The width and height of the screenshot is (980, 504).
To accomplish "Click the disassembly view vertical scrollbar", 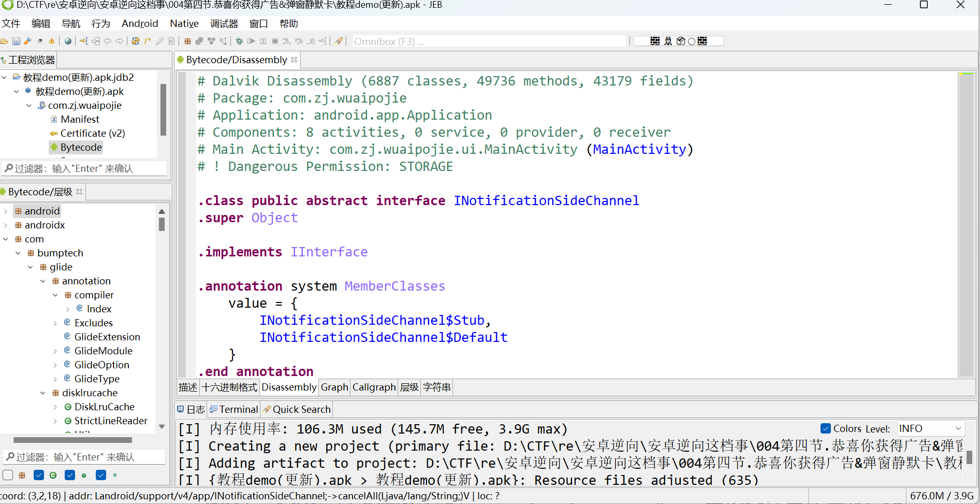I will (x=966, y=225).
